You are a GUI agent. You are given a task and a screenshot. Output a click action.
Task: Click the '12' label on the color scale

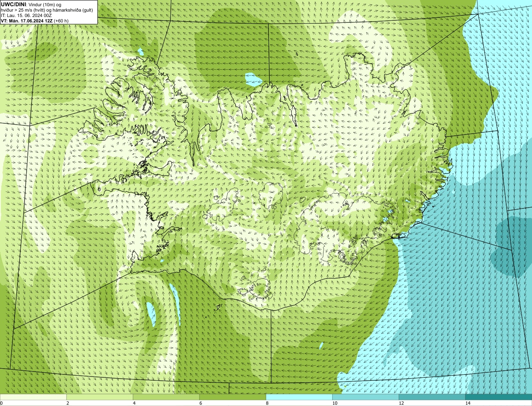tap(401, 403)
